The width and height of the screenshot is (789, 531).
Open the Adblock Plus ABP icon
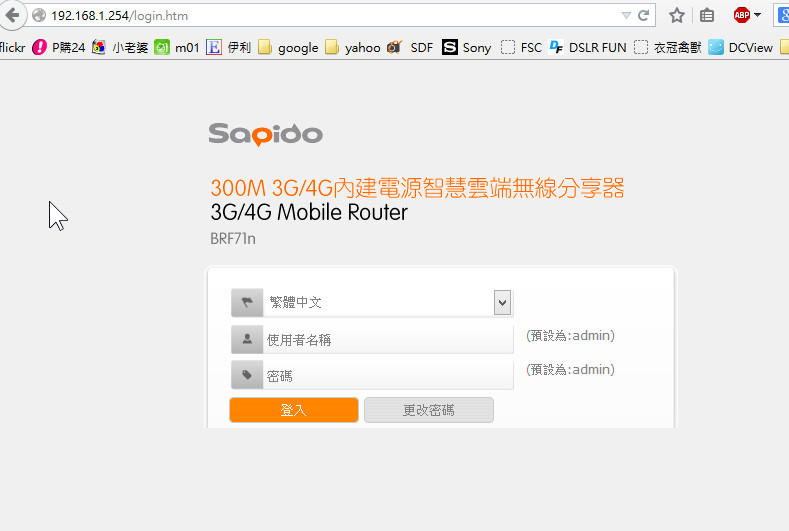(x=742, y=15)
